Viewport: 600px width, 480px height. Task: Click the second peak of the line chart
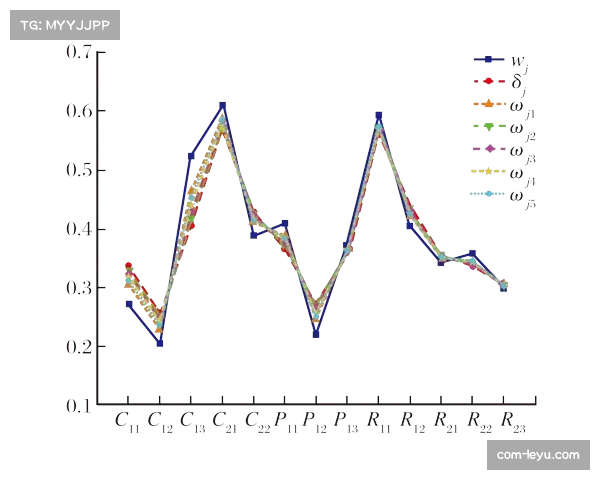(378, 123)
